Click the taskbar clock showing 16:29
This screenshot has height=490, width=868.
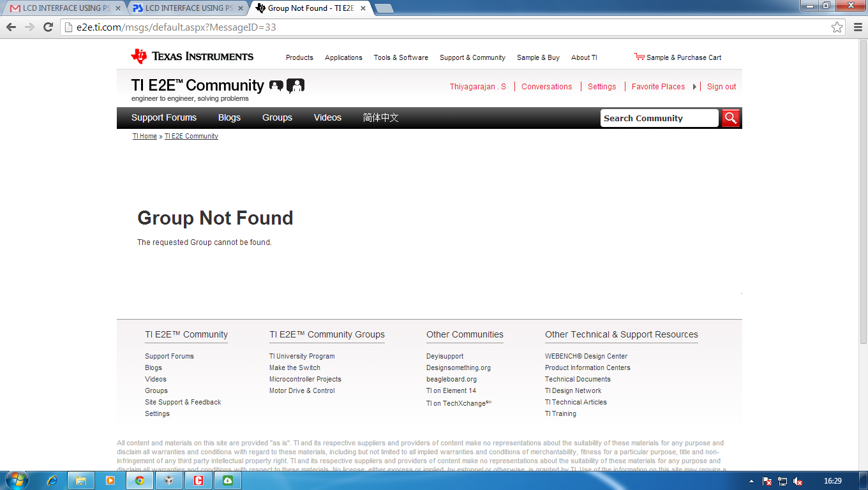point(832,481)
